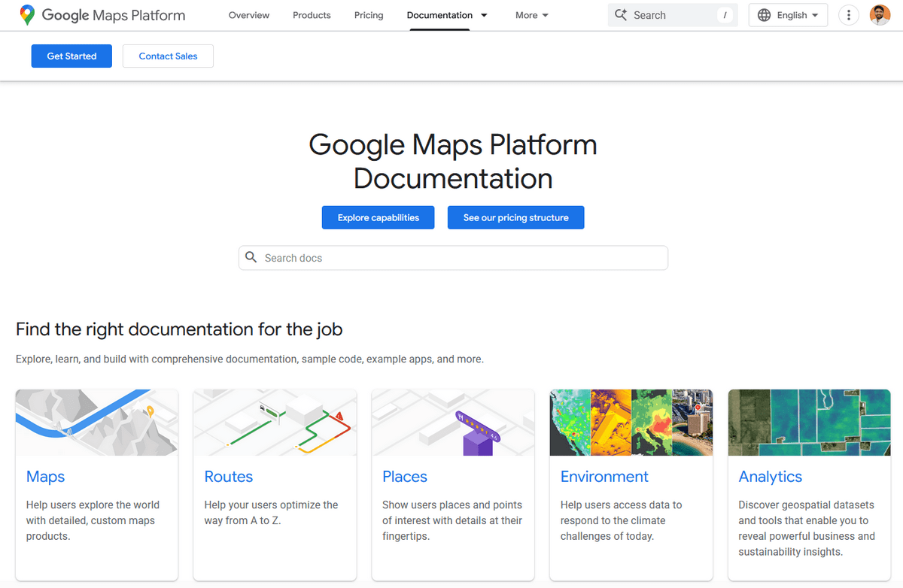The image size is (903, 588).
Task: Open the Places card thumbnail image
Action: pos(453,423)
